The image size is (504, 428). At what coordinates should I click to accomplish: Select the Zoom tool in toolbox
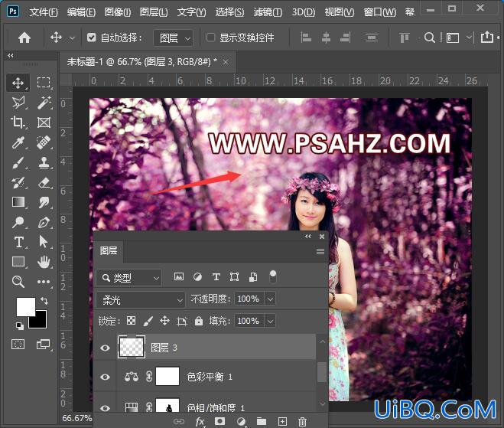pyautogui.click(x=18, y=282)
